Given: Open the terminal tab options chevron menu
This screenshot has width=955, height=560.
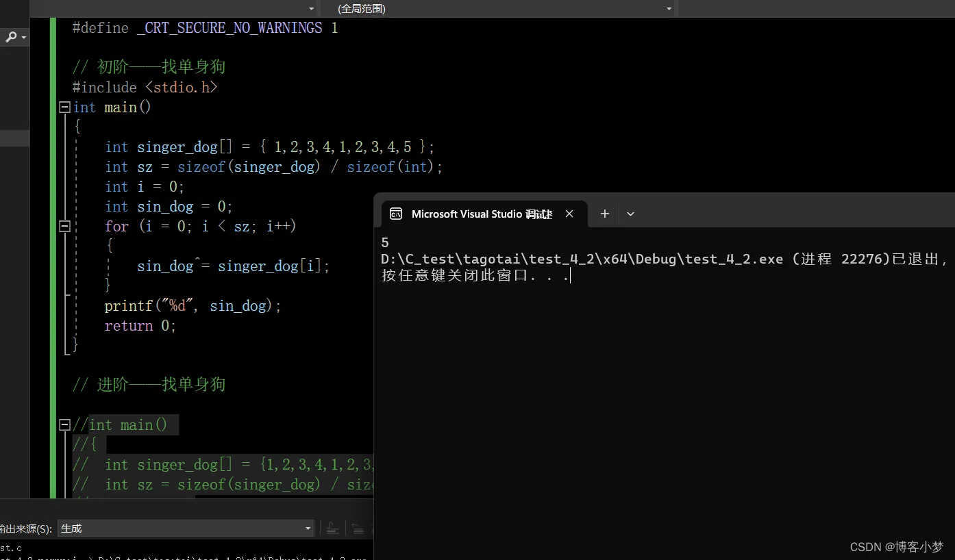Looking at the screenshot, I should 631,214.
